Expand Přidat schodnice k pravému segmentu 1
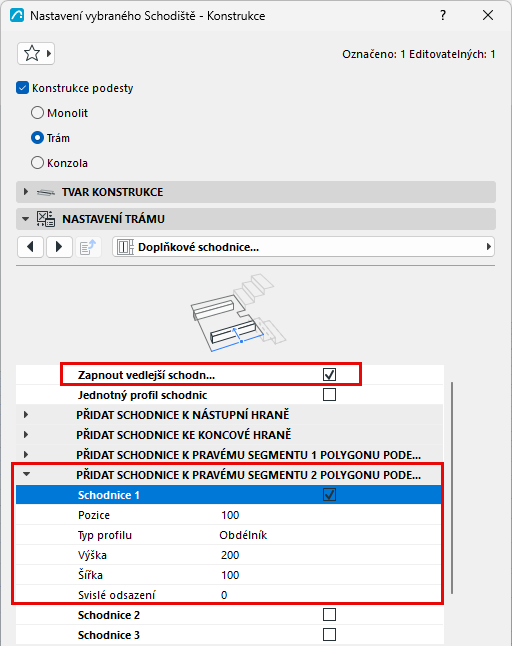 pyautogui.click(x=26, y=454)
